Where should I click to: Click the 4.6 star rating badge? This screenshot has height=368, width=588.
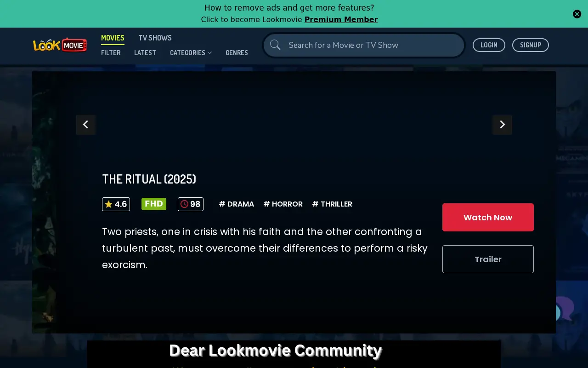click(x=116, y=204)
